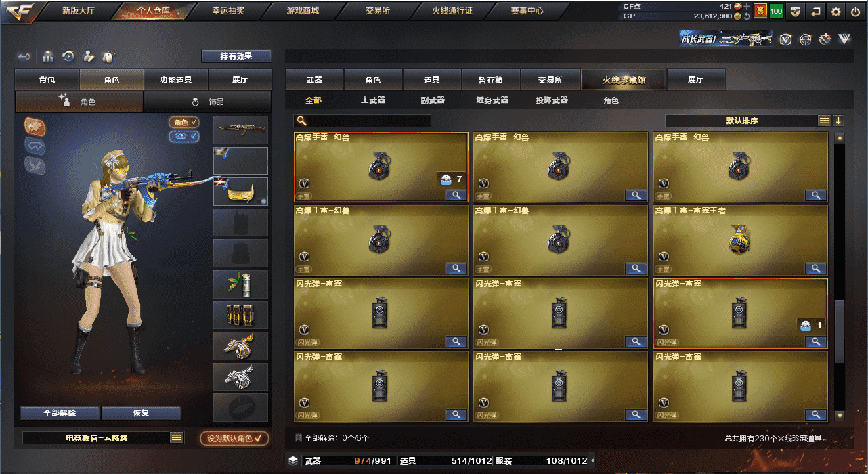Click the 全部解除 button
The height and width of the screenshot is (474, 868).
[x=60, y=413]
